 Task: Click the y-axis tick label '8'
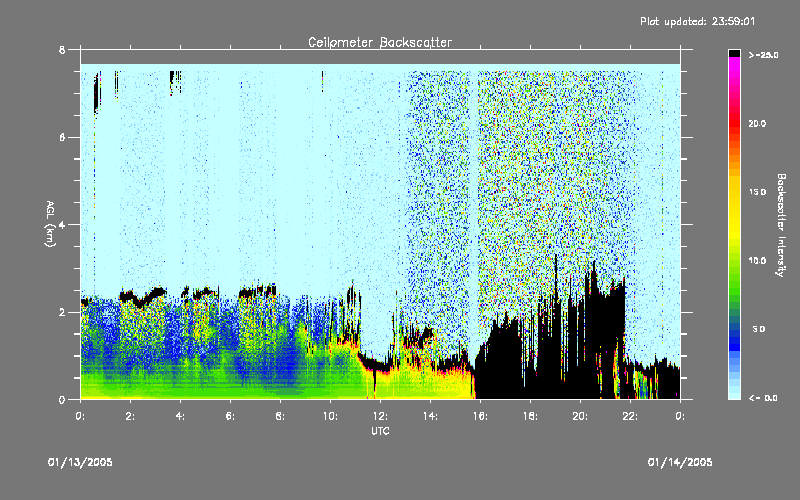tap(62, 50)
